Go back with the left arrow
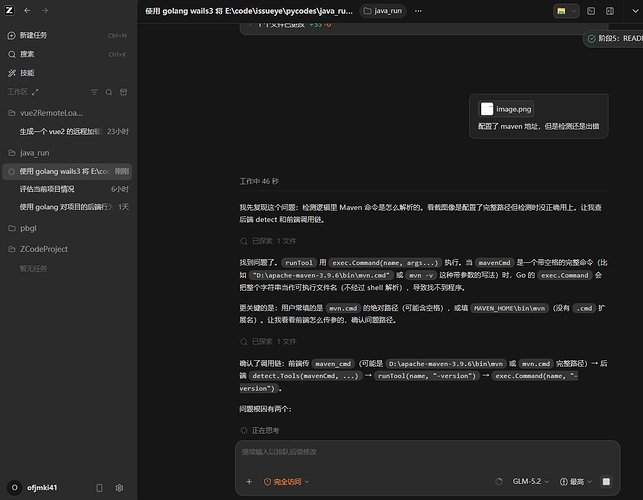Image resolution: width=643 pixels, height=500 pixels. 27,11
